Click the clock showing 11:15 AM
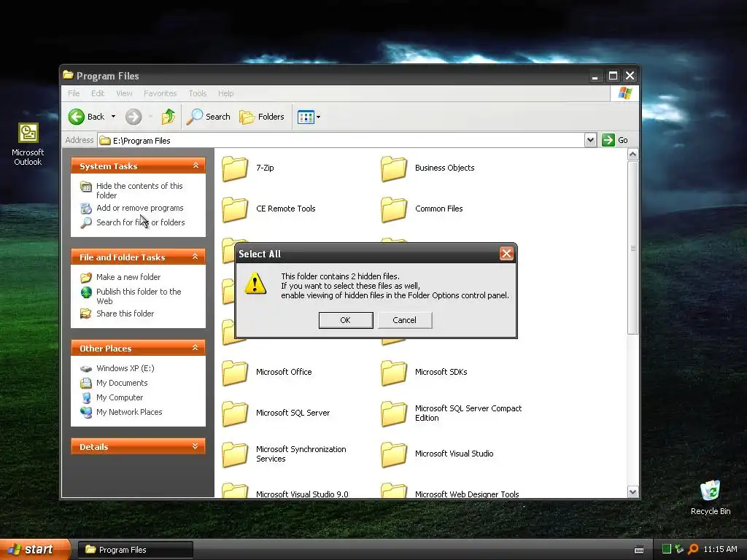Screen dimensions: 747x560 tap(720, 550)
